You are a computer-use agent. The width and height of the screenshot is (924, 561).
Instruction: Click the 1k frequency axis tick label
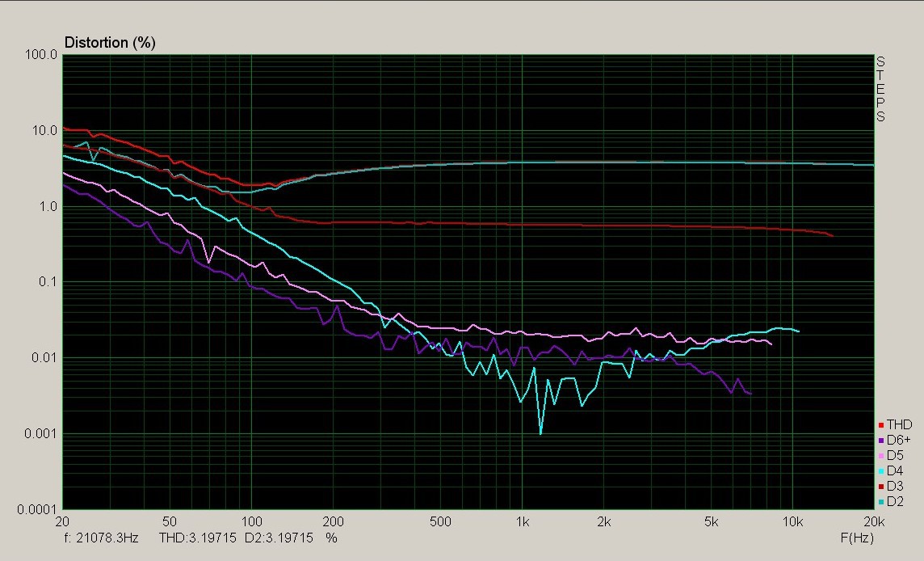(x=523, y=522)
